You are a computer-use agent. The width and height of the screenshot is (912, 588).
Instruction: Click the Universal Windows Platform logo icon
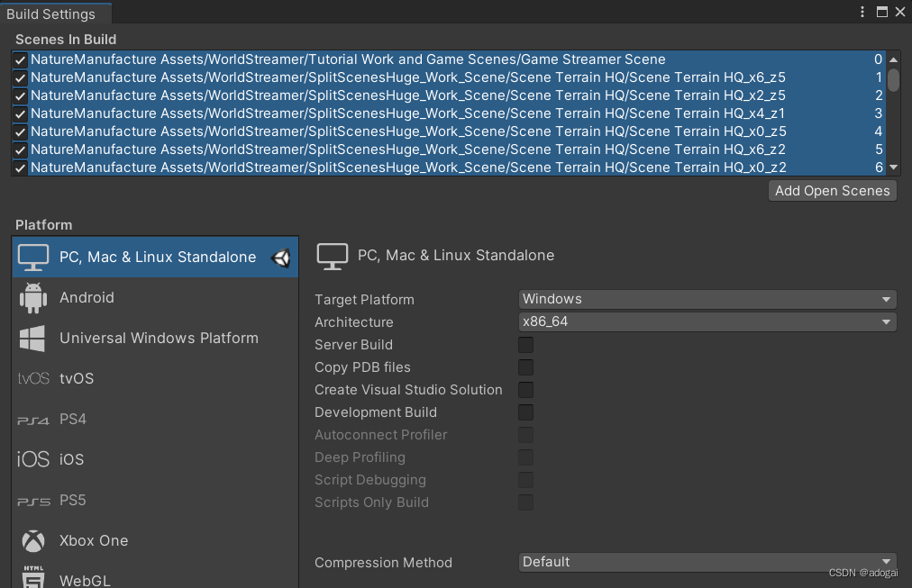(32, 339)
